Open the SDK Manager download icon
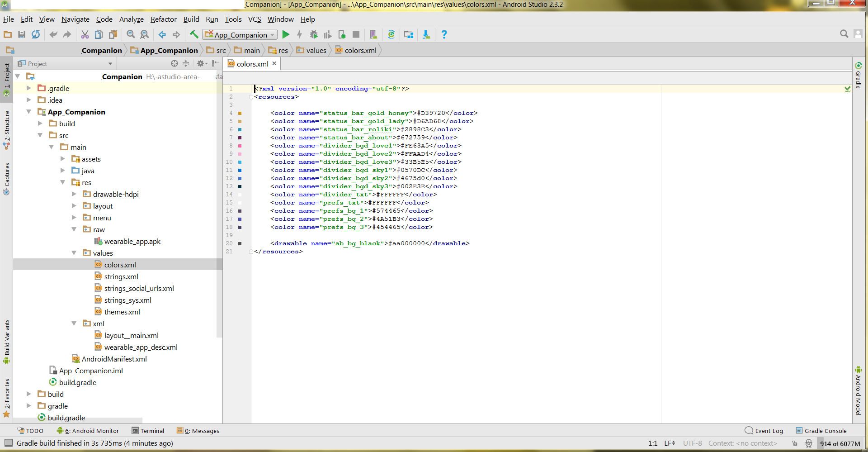This screenshot has height=452, width=868. coord(426,35)
